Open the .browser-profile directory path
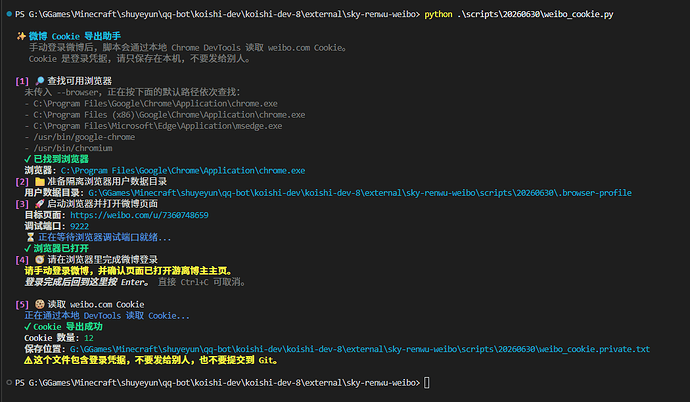The width and height of the screenshot is (690, 402). tap(360, 193)
